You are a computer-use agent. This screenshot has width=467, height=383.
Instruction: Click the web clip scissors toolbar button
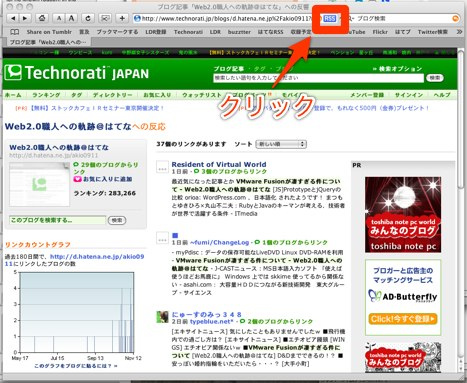(106, 18)
